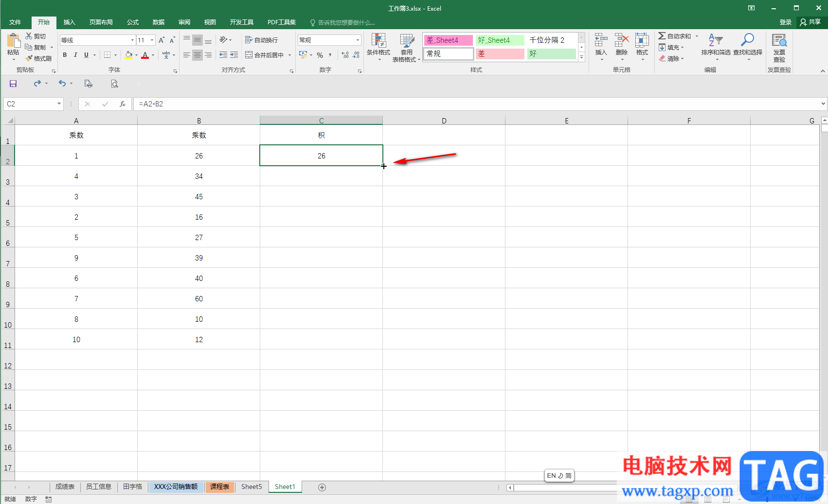Image resolution: width=828 pixels, height=504 pixels.
Task: Click the Copy (复制) button
Action: point(36,47)
